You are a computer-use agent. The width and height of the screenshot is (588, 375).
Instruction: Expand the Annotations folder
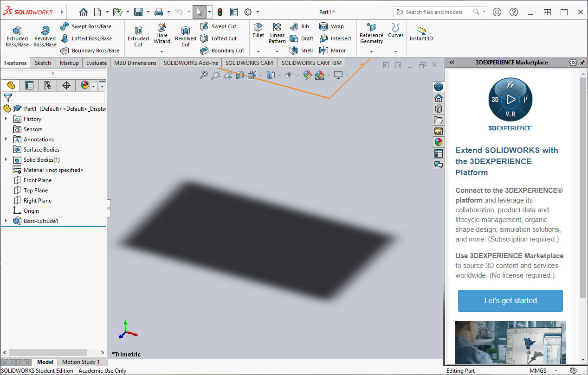6,140
